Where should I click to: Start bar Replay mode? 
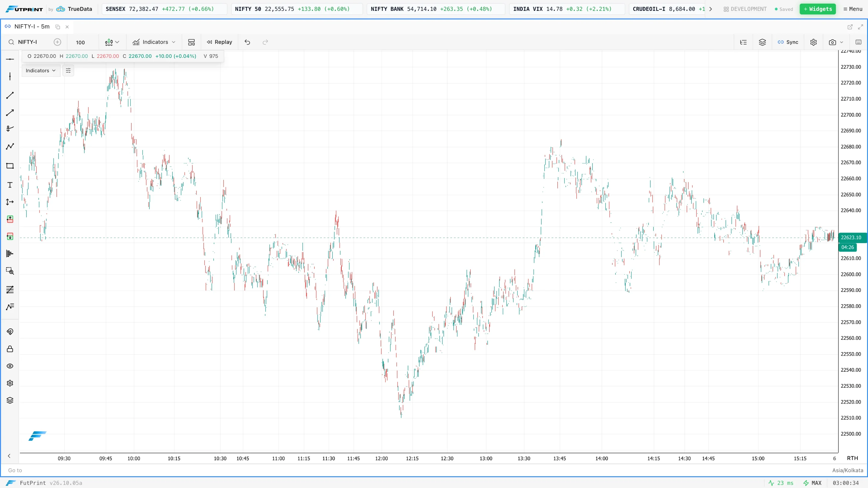[x=219, y=42]
